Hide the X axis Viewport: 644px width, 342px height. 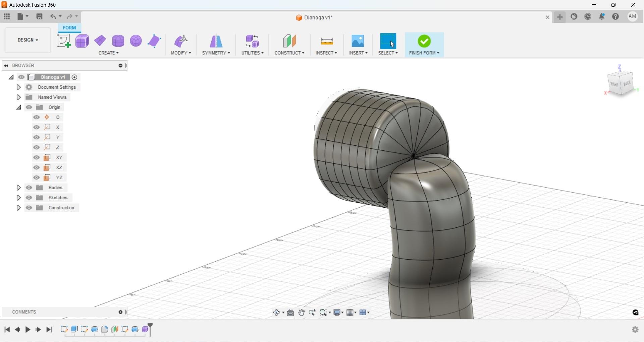coord(37,127)
